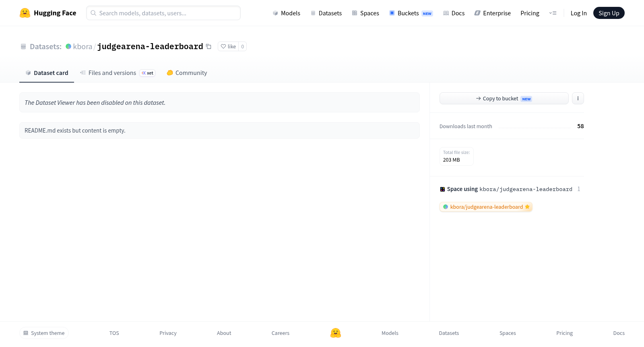This screenshot has height=347, width=644.
Task: Open the Models page from top navigation
Action: 286,13
